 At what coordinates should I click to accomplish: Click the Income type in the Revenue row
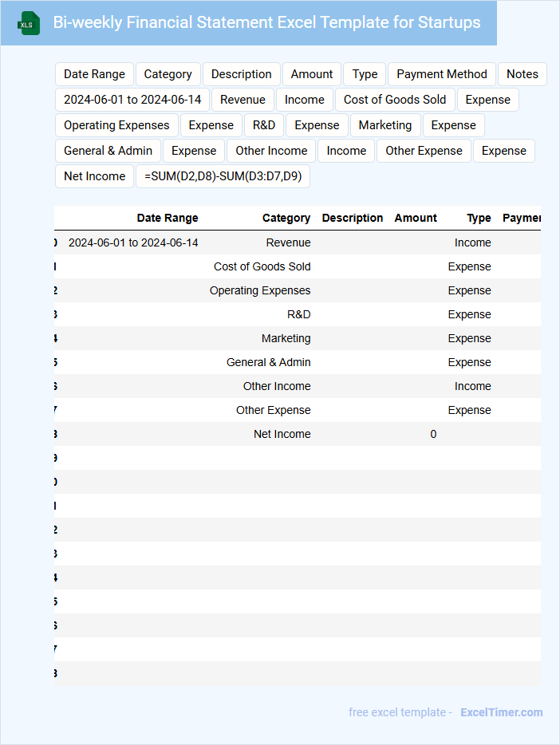coord(472,242)
